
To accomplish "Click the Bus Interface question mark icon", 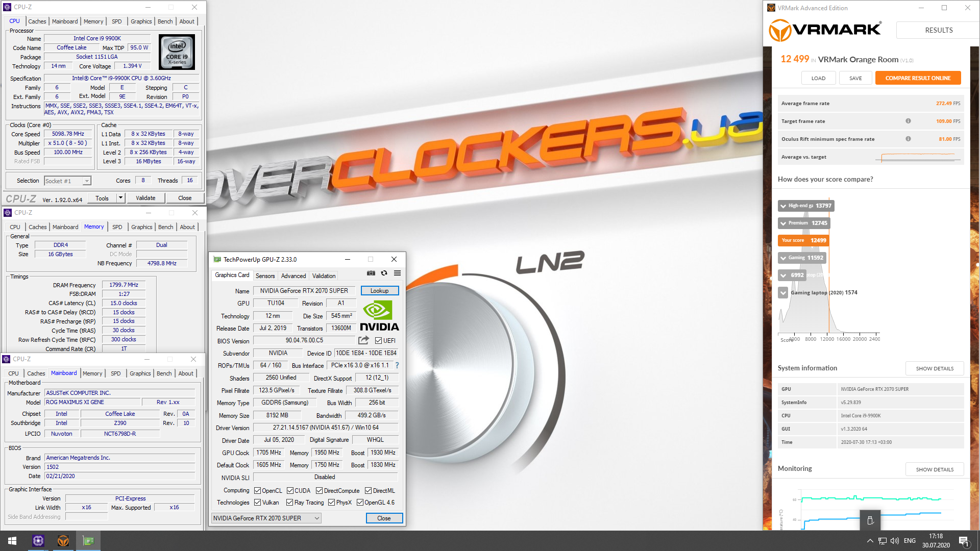I will 397,365.
